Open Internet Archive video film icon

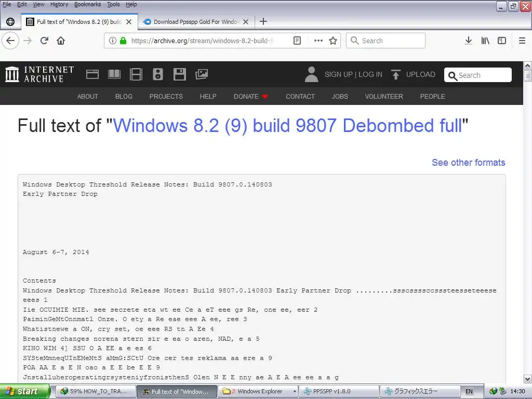point(136,74)
